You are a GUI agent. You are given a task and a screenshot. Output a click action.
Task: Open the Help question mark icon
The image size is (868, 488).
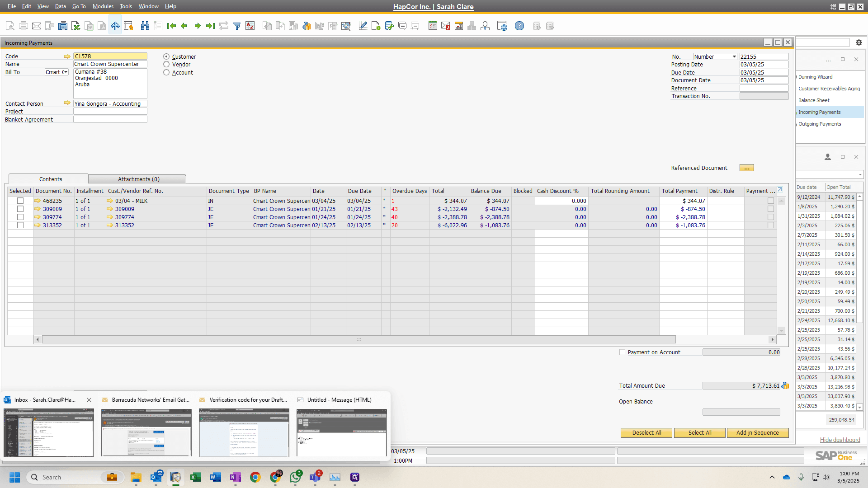519,26
